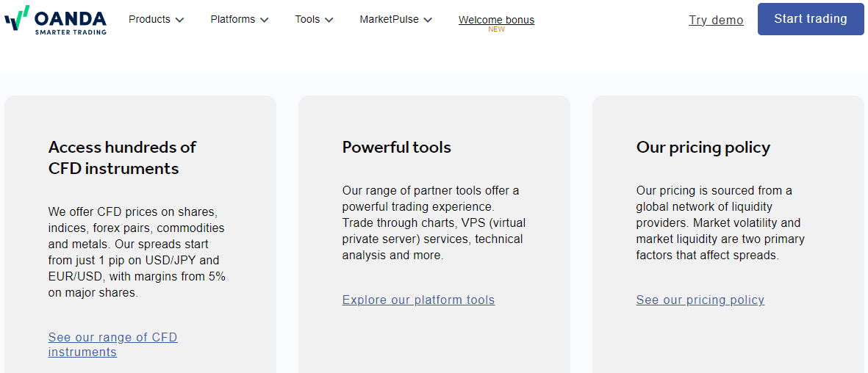Expand the Products chevron arrow
868x373 pixels.
tap(179, 20)
